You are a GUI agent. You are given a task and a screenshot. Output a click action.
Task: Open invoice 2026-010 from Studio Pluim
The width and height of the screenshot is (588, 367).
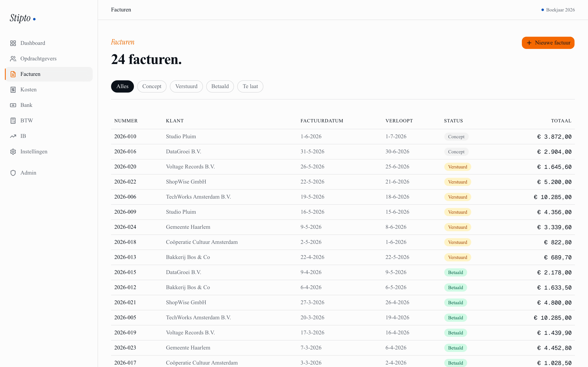point(343,137)
